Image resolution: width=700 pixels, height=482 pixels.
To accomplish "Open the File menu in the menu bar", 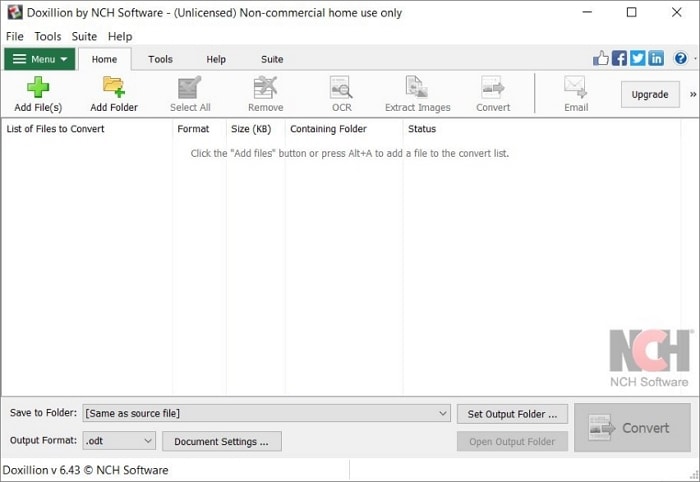I will (15, 36).
